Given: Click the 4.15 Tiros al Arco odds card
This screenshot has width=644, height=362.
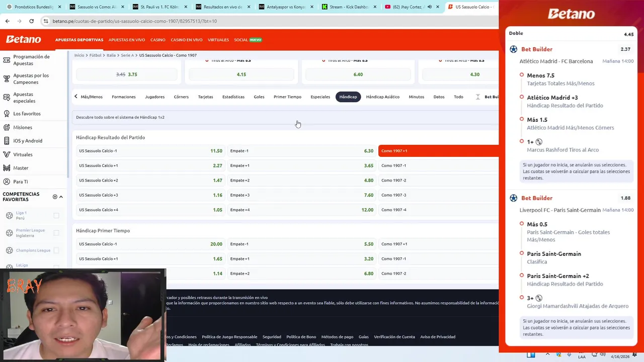Looking at the screenshot, I should tap(242, 74).
